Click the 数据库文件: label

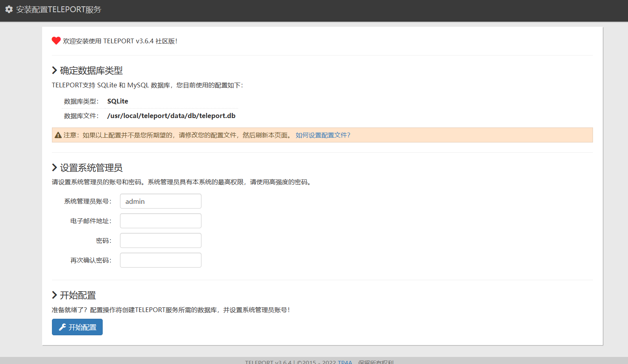(x=81, y=116)
